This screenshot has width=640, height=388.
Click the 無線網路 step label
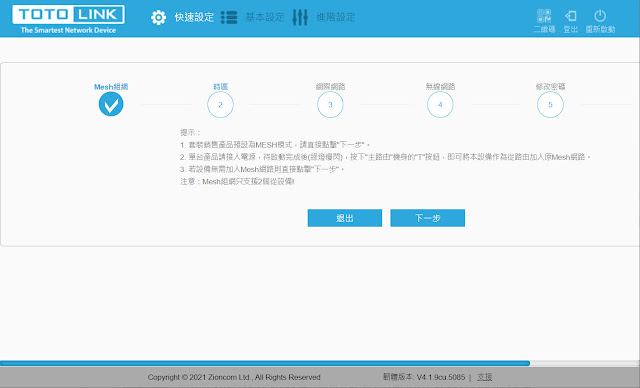440,86
